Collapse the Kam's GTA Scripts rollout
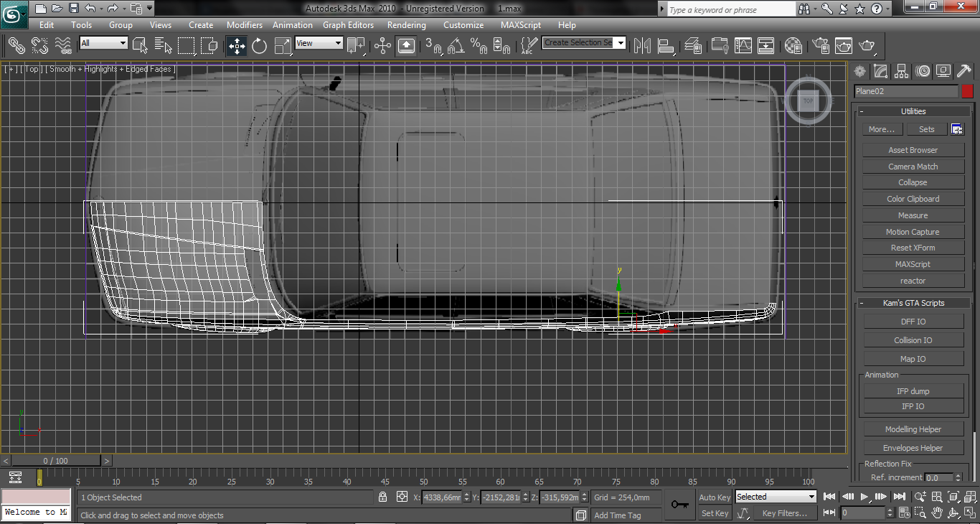The image size is (980, 524). 913,303
